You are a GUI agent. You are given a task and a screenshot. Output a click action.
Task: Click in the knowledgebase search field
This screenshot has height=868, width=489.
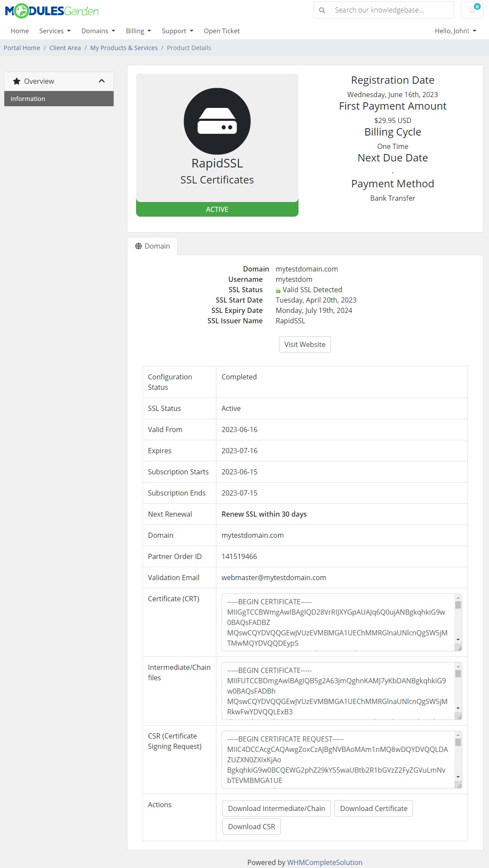click(391, 10)
